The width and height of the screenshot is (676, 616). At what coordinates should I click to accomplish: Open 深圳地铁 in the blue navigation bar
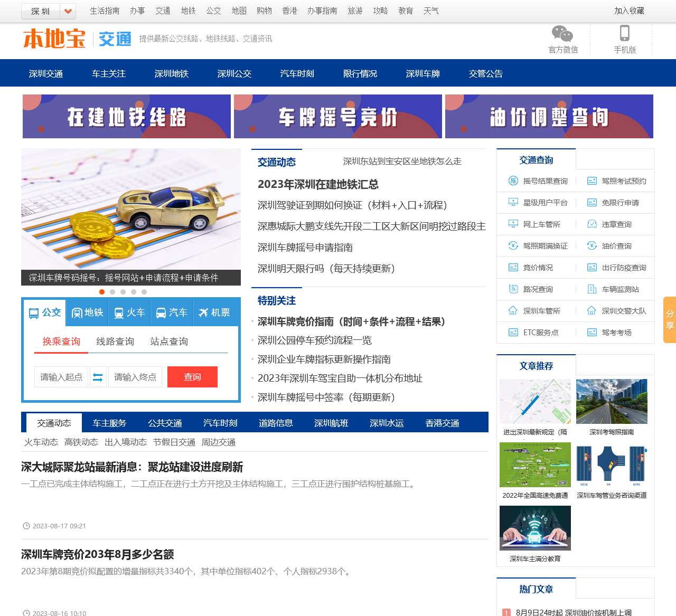pos(172,73)
